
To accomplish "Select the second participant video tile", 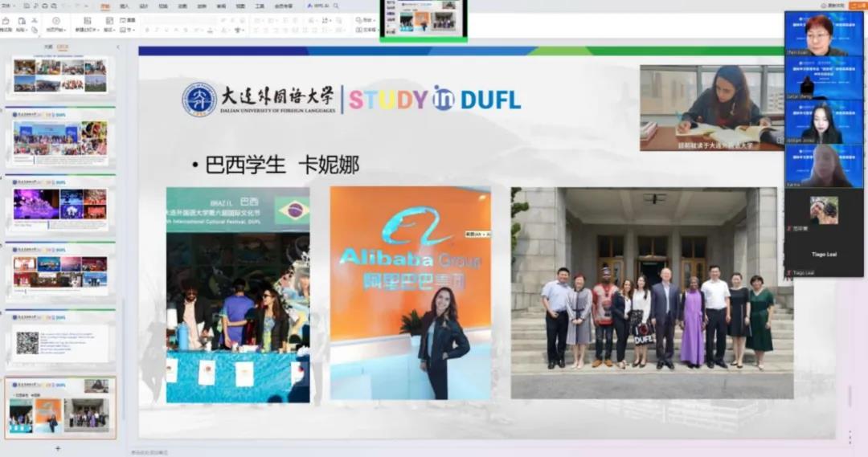I will (824, 77).
